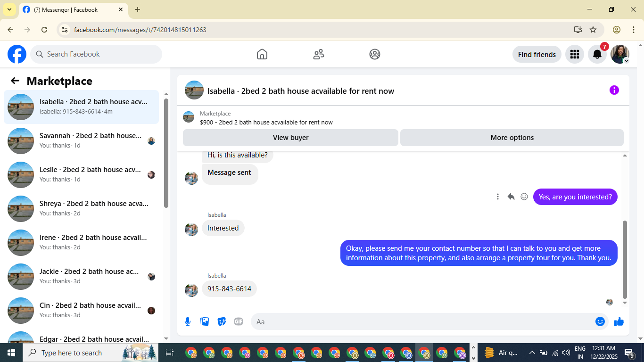Viewport: 644px width, 362px height.
Task: Open Task View on the taskbar
Action: coord(170,353)
